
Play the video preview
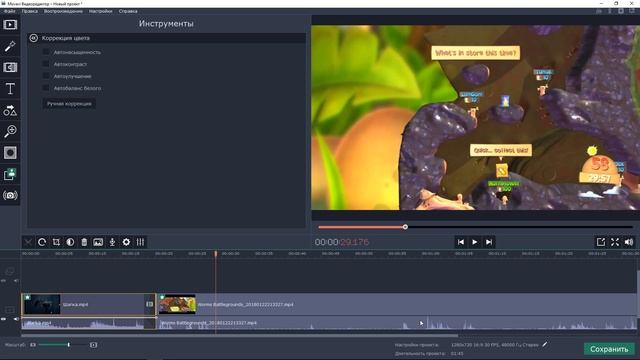(x=475, y=242)
